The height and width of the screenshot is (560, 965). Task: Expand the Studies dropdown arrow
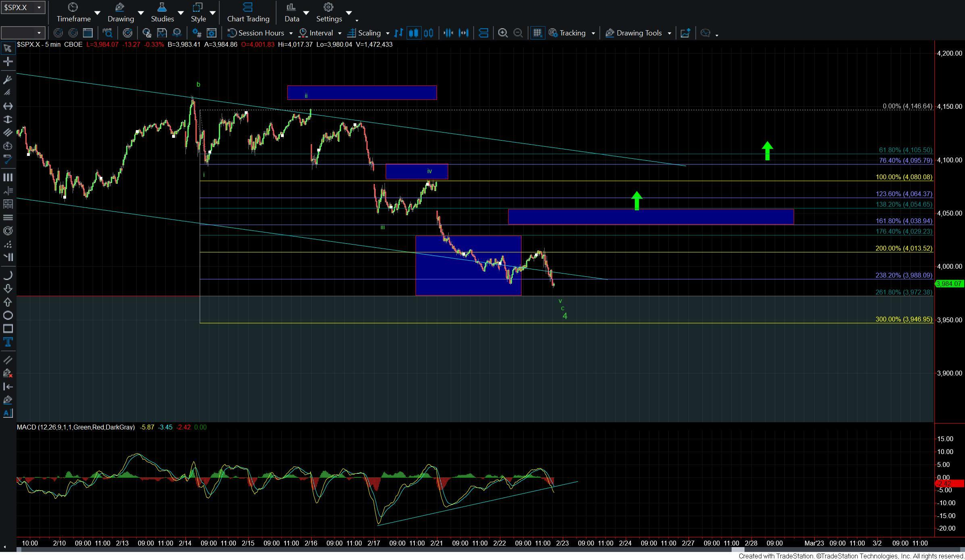coord(181,13)
